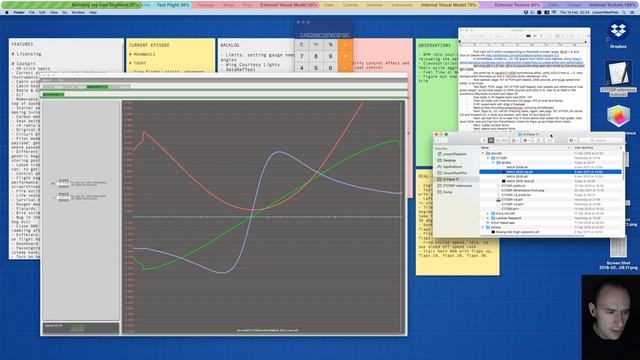Screen dimensions: 640x360
Task: Click calculator 8 key
Action: coord(316,56)
